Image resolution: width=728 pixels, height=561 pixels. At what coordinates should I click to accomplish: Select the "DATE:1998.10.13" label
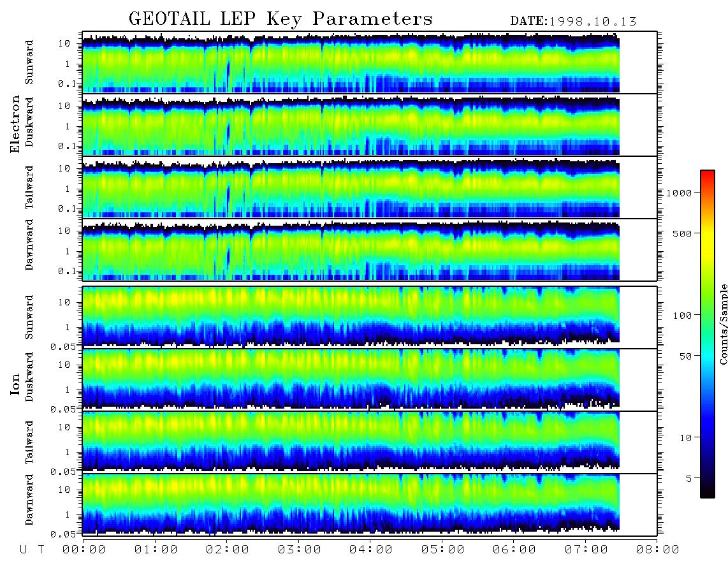(573, 21)
